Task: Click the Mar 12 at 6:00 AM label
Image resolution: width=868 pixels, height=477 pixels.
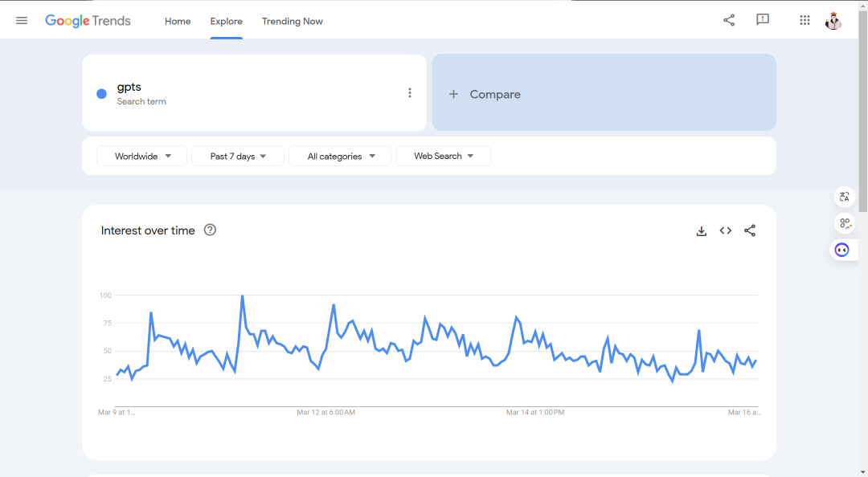Action: [326, 412]
